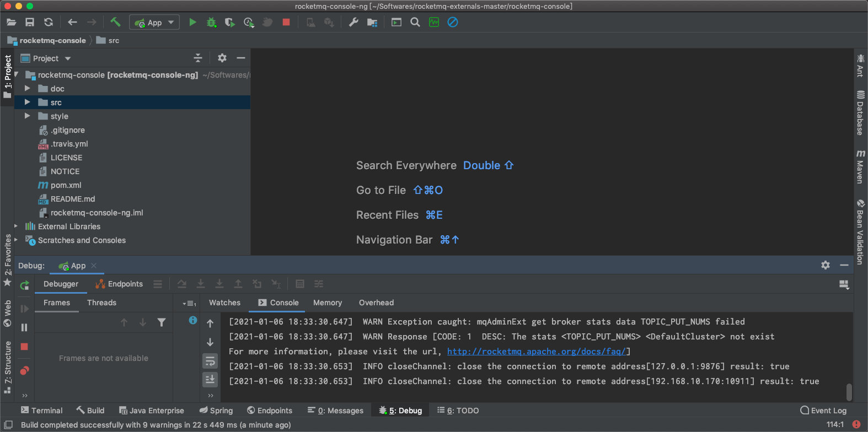The height and width of the screenshot is (432, 868).
Task: Open the Spring tool window
Action: (216, 411)
